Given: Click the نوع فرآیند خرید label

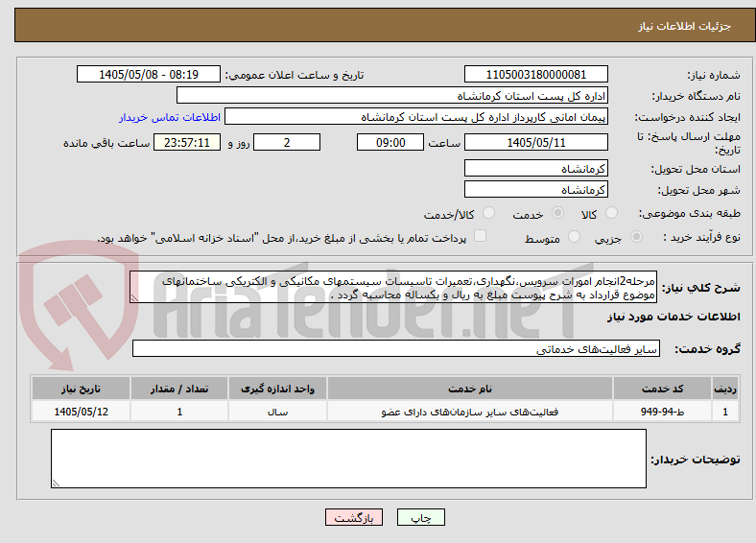Looking at the screenshot, I should tap(702, 237).
